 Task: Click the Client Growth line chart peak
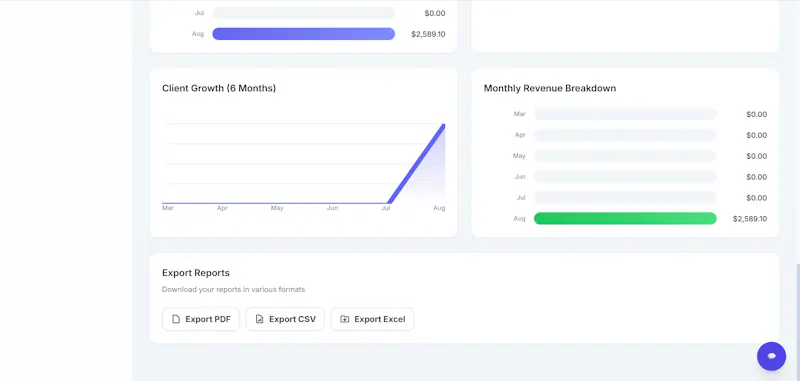pyautogui.click(x=443, y=125)
